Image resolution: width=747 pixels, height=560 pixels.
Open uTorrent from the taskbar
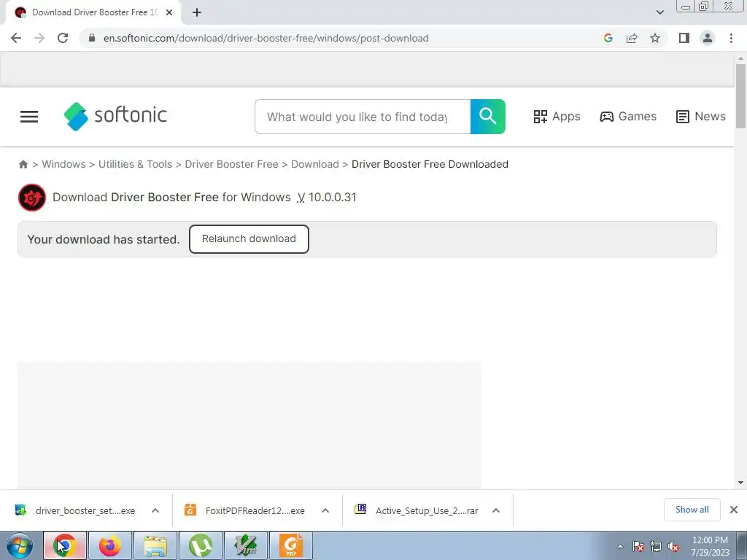coord(201,545)
